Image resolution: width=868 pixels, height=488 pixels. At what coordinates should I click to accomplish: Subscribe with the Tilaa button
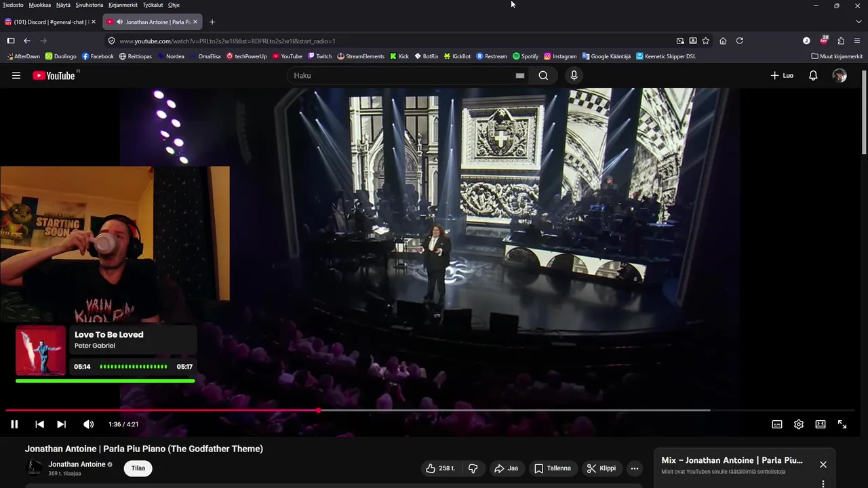pos(138,468)
